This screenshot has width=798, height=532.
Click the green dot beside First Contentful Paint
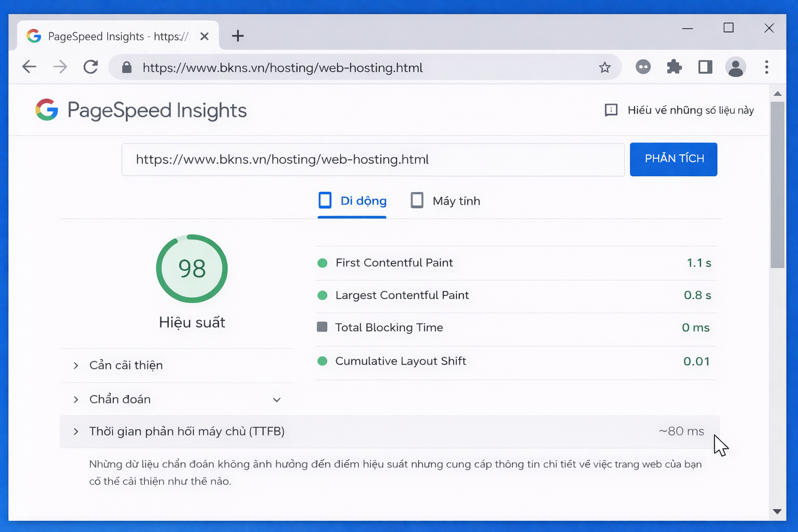[323, 263]
